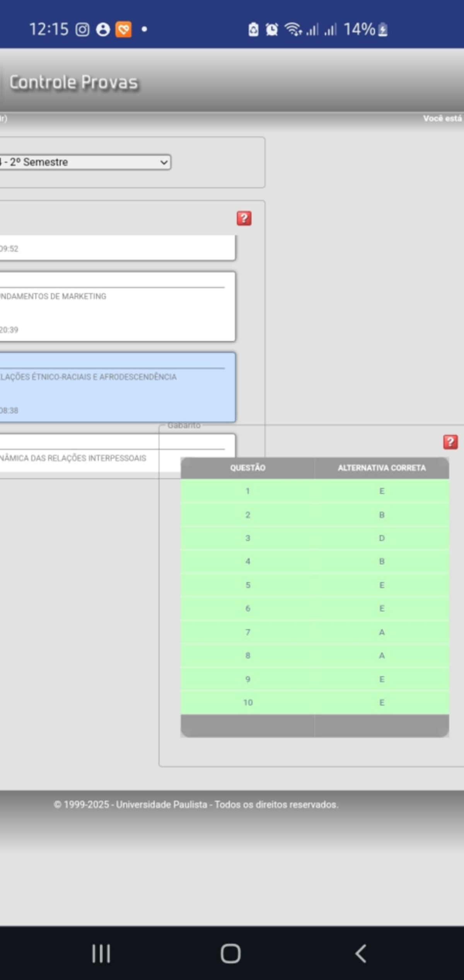The width and height of the screenshot is (464, 980).
Task: Click the red help icon above exam list
Action: point(244,218)
